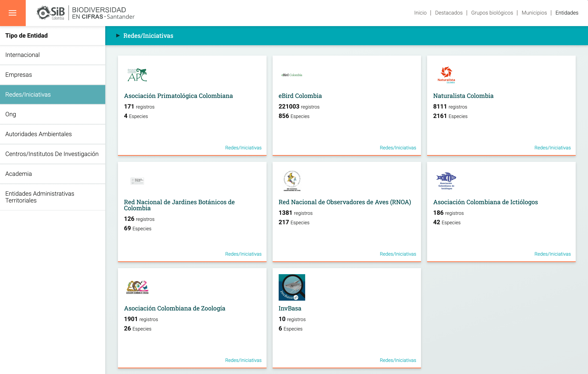Click the Naturalista Colombia logo
This screenshot has height=374, width=588.
[446, 75]
